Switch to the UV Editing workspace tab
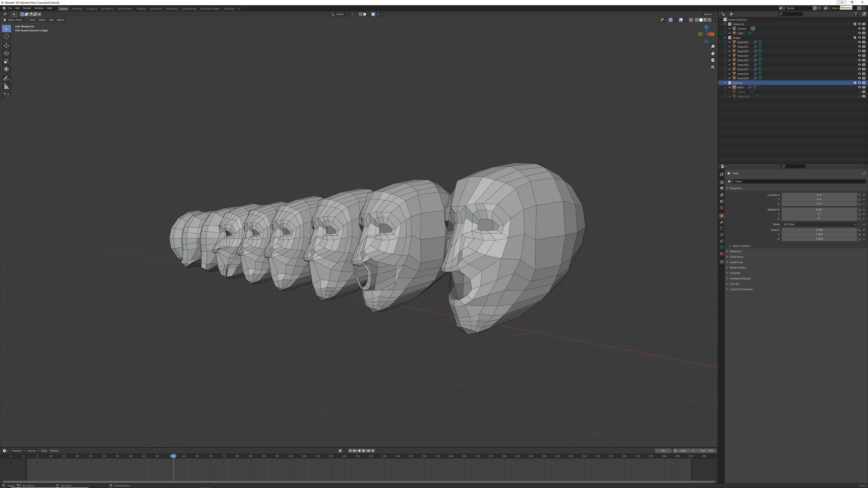Viewport: 868px width, 488px height. coord(107,9)
